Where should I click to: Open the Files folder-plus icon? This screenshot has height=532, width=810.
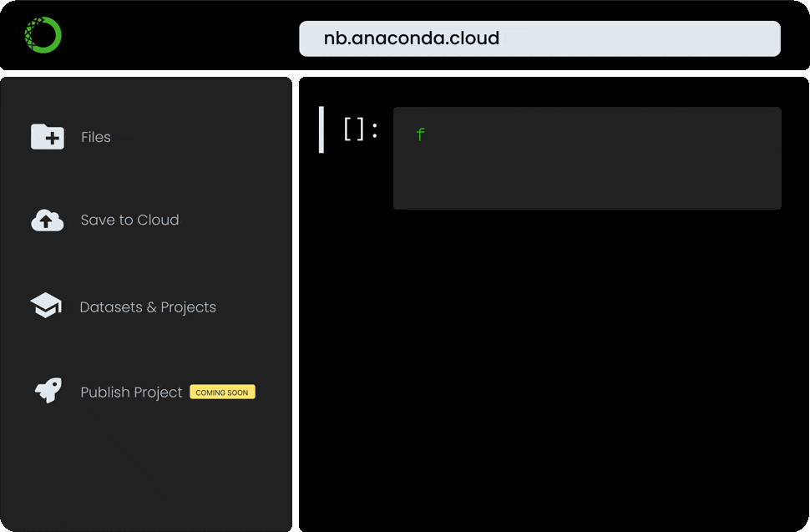(48, 136)
